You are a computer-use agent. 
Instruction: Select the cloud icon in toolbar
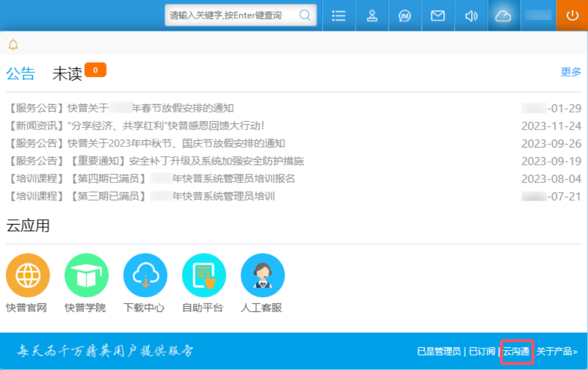[503, 16]
